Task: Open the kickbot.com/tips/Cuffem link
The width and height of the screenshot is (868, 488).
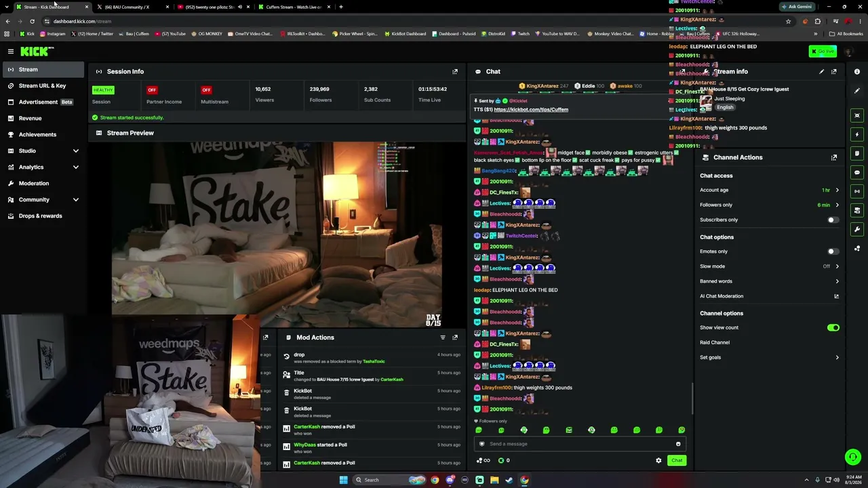Action: point(531,109)
